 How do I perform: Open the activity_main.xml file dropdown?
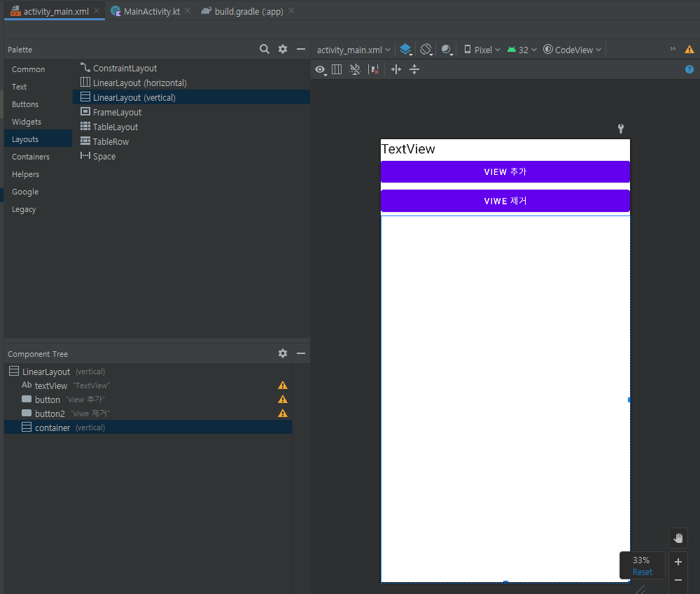tap(353, 50)
